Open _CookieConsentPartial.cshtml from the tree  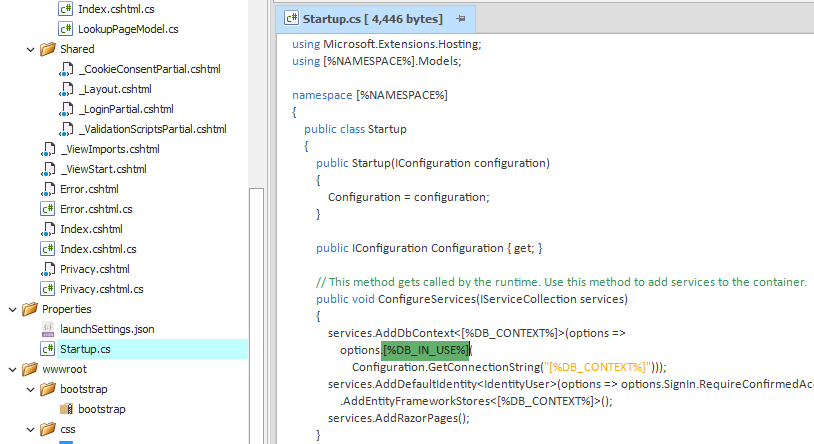pos(148,69)
